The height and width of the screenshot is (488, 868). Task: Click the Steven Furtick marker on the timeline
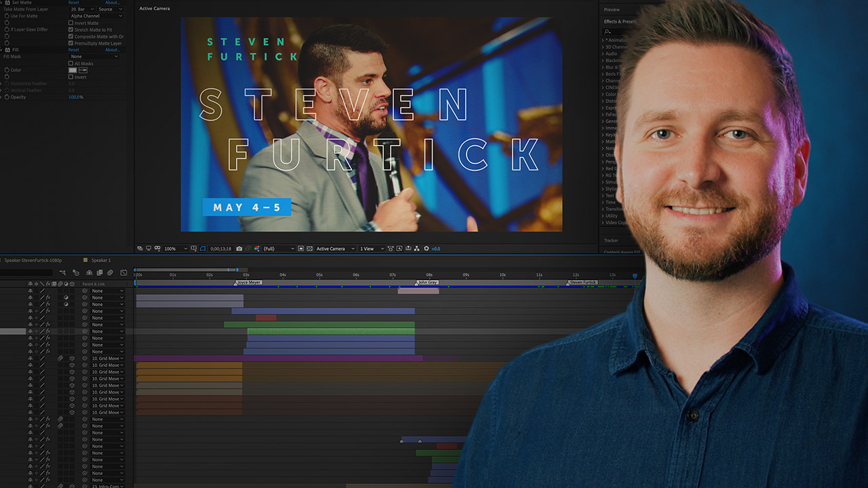point(583,282)
